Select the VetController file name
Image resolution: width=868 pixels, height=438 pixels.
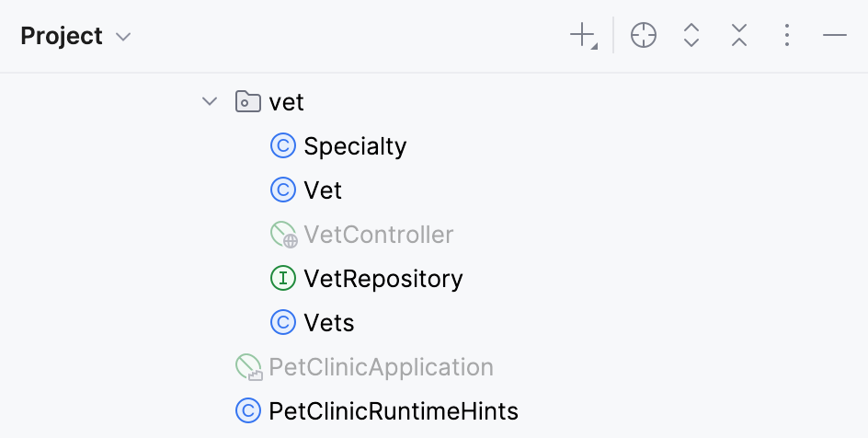(378, 235)
